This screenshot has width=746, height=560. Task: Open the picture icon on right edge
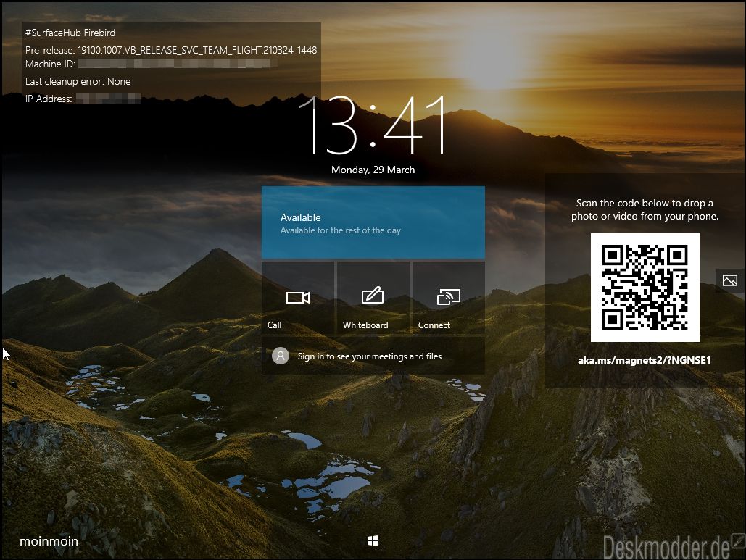coord(730,280)
